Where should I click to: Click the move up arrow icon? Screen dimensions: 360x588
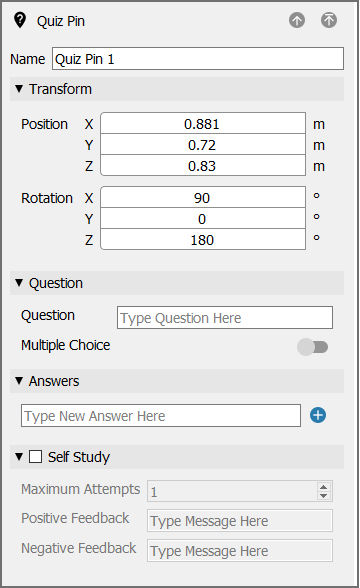297,20
